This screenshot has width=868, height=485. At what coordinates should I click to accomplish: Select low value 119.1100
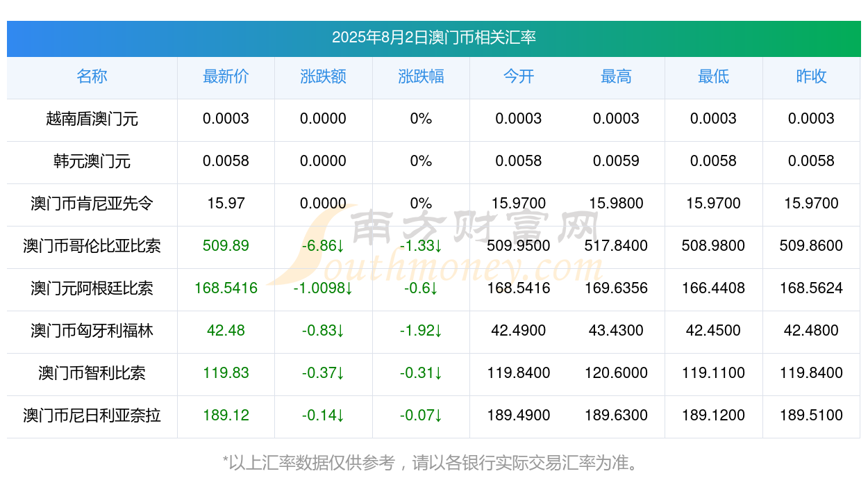(x=714, y=373)
